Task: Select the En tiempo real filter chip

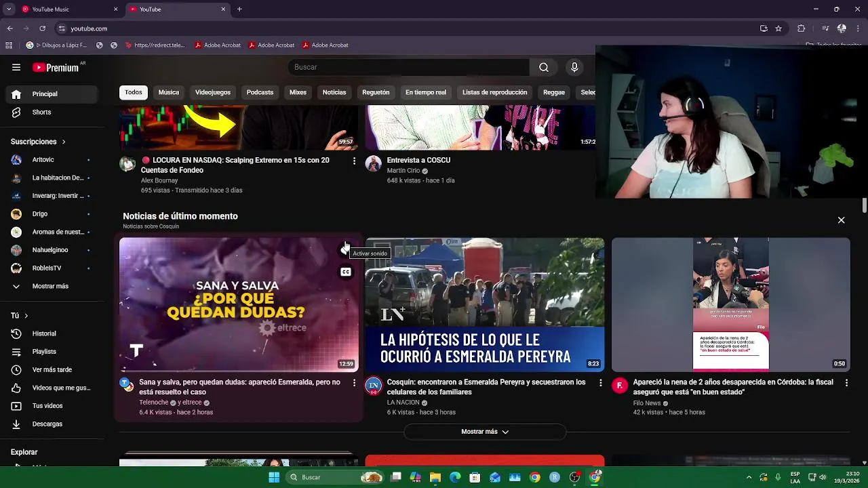Action: pos(426,92)
